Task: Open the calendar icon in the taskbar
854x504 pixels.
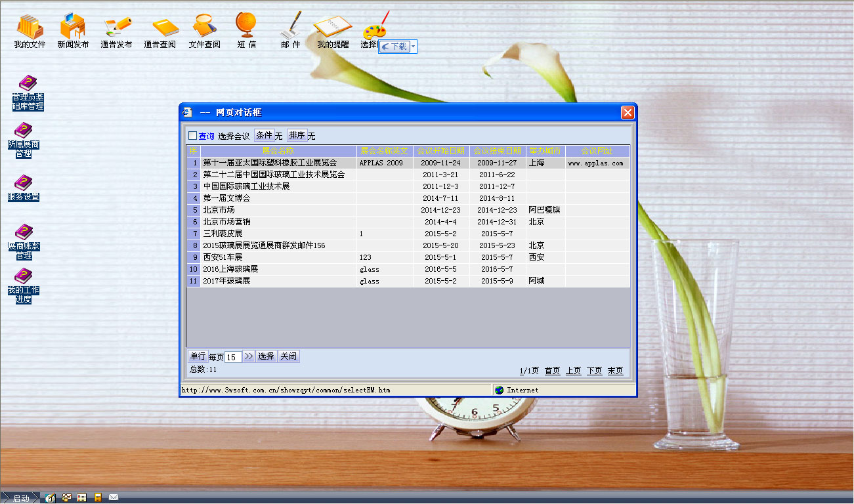Action: (x=82, y=498)
